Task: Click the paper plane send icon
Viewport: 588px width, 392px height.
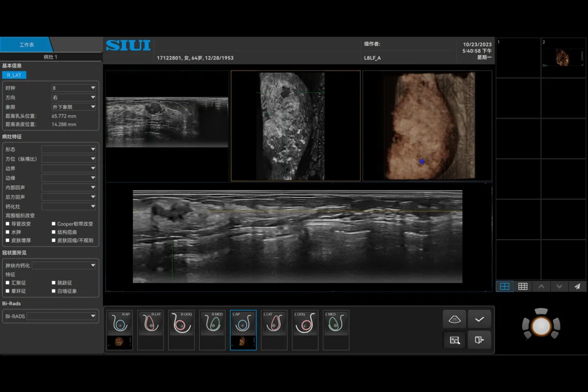Action: pos(578,287)
